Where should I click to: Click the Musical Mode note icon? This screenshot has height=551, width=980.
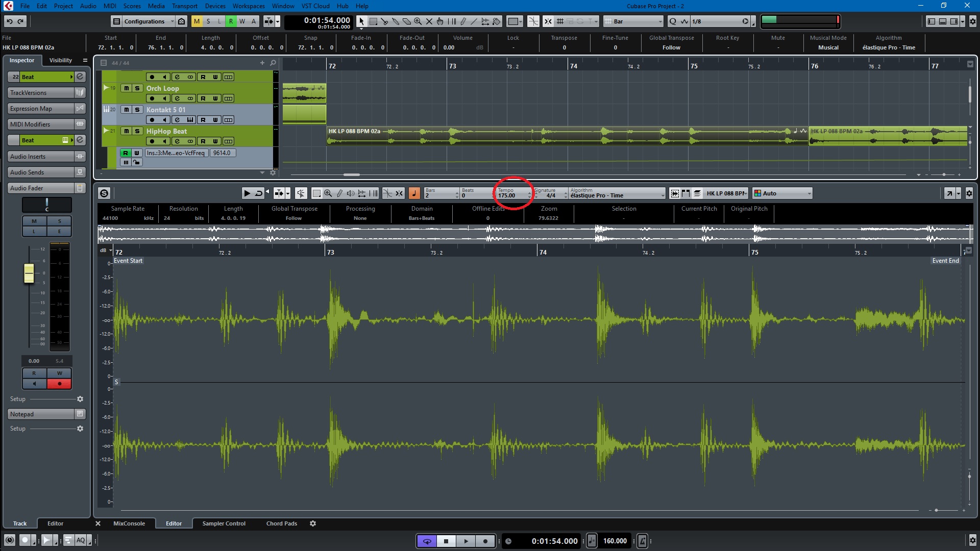(414, 193)
